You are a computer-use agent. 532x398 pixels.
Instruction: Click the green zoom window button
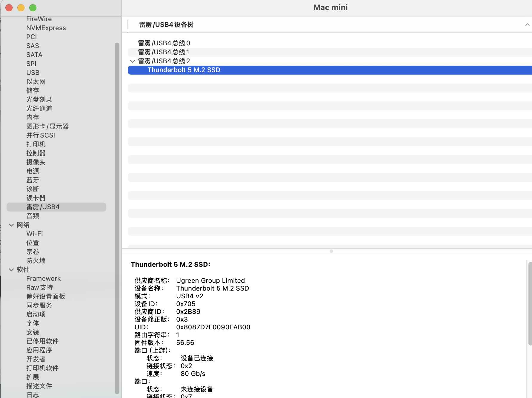pyautogui.click(x=33, y=8)
